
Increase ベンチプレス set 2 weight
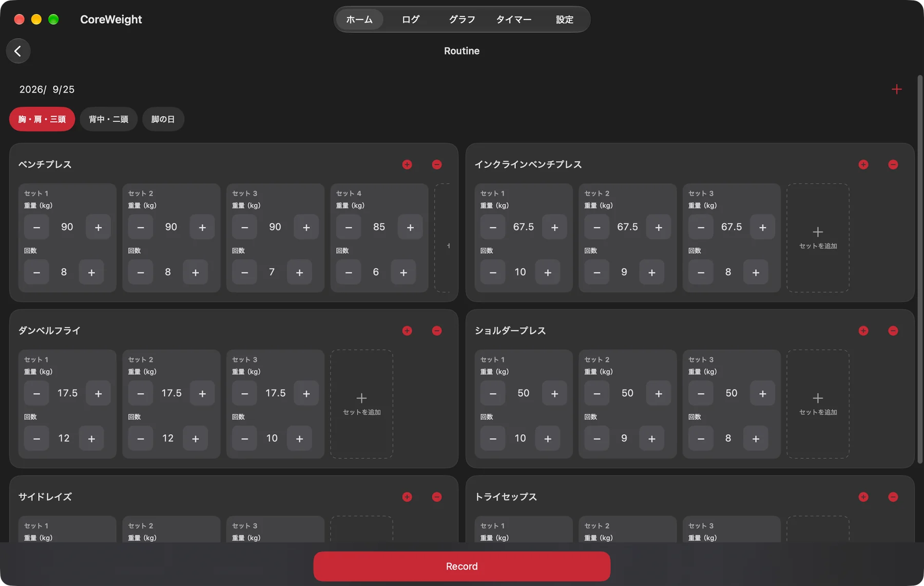pos(202,227)
